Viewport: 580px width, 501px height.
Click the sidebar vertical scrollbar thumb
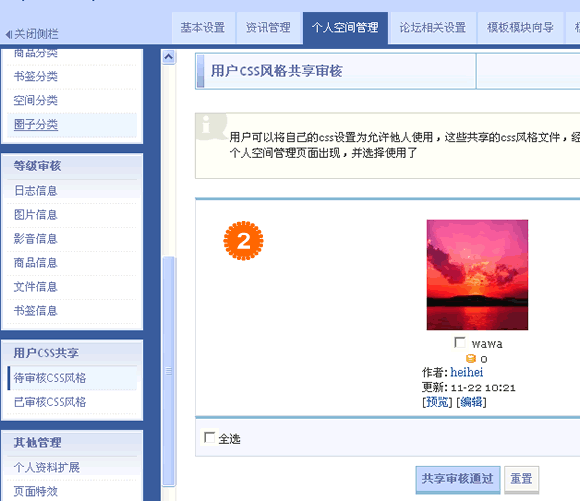click(x=169, y=370)
